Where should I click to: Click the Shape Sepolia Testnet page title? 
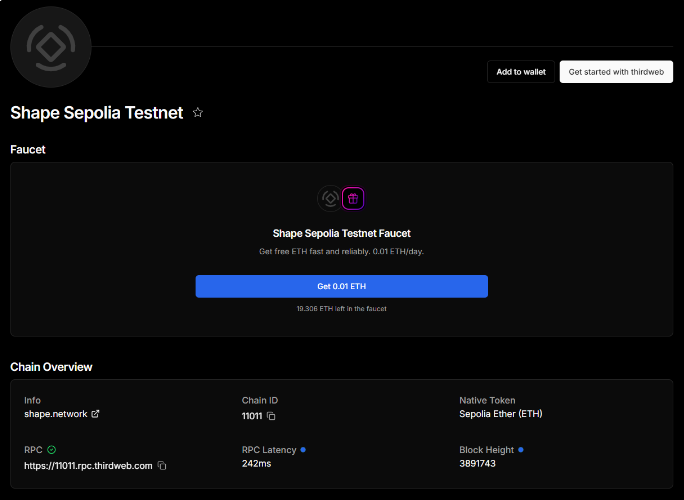97,113
